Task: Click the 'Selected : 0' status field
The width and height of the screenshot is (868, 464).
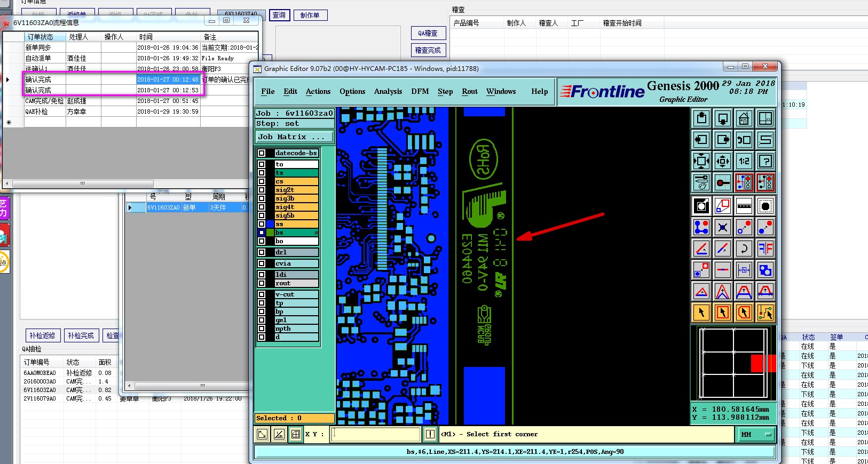Action: (x=295, y=418)
